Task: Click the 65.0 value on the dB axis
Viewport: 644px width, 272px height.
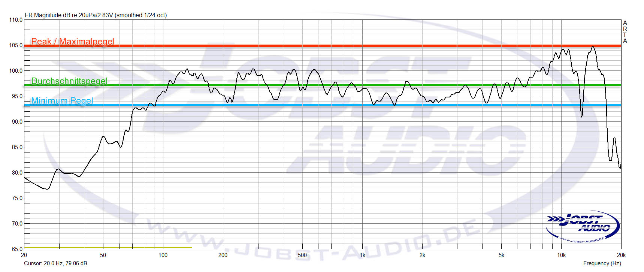Action: tap(17, 249)
